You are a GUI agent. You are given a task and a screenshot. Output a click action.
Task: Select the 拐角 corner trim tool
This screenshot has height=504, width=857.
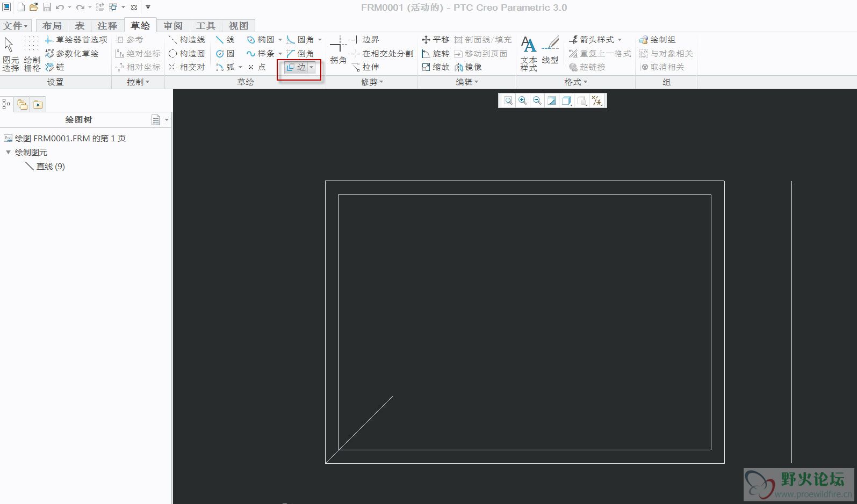(338, 51)
